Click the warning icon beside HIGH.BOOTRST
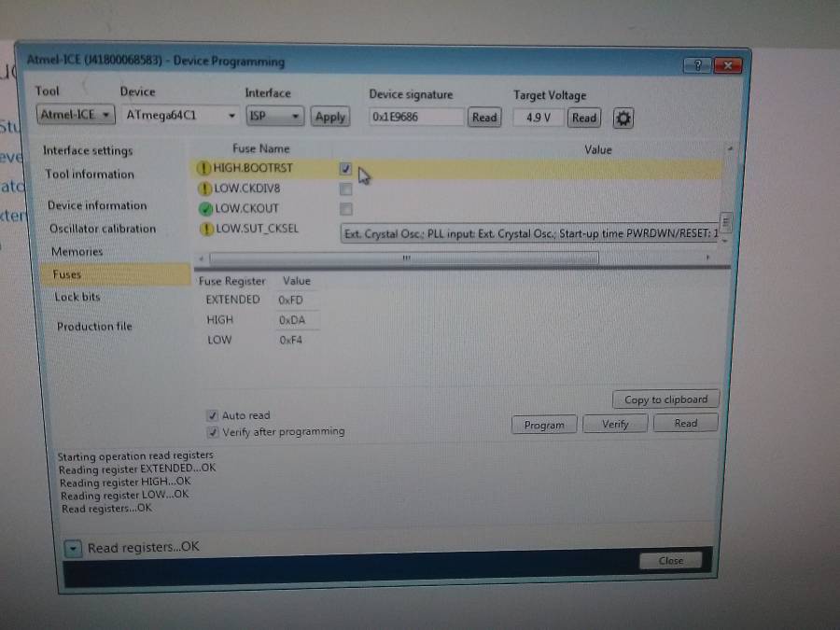The width and height of the screenshot is (840, 630). click(x=203, y=168)
